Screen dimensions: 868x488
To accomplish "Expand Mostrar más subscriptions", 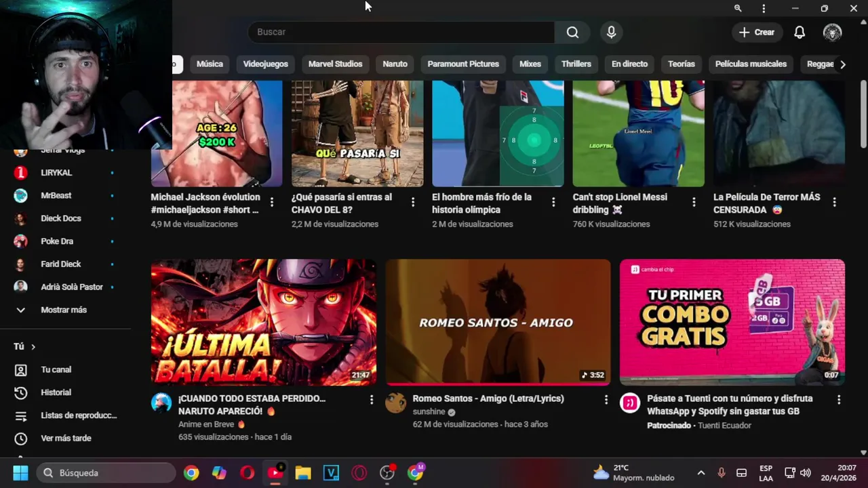I will click(66, 310).
